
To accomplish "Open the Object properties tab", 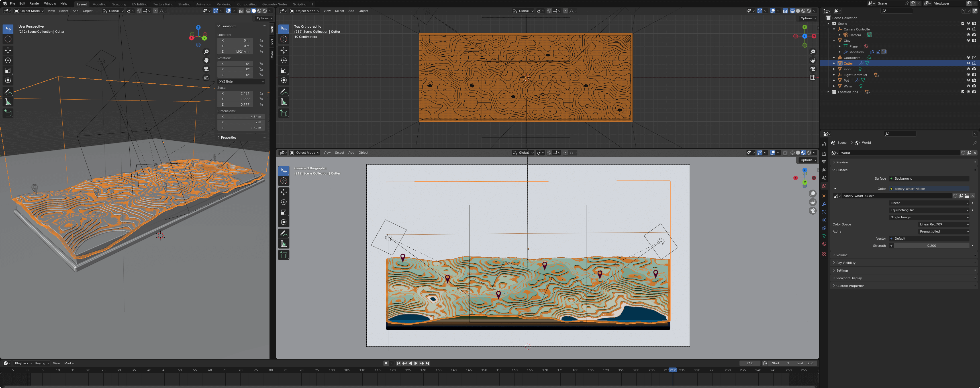I will pyautogui.click(x=824, y=196).
